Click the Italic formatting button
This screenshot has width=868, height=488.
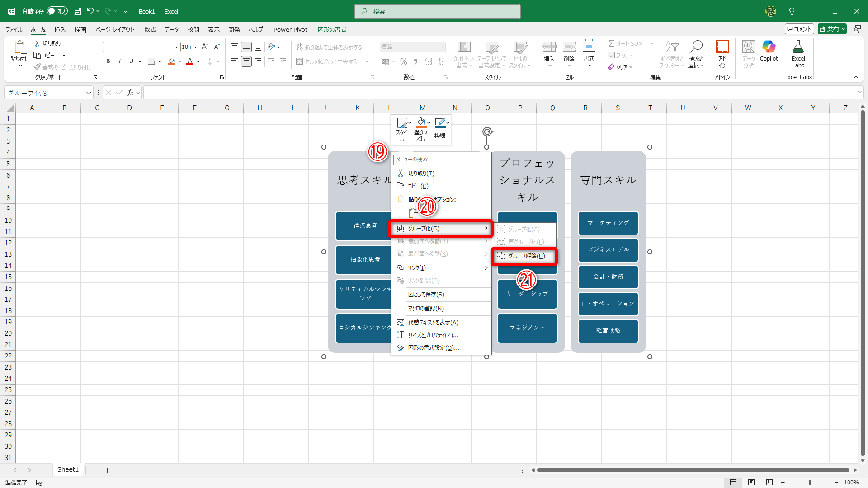(119, 61)
